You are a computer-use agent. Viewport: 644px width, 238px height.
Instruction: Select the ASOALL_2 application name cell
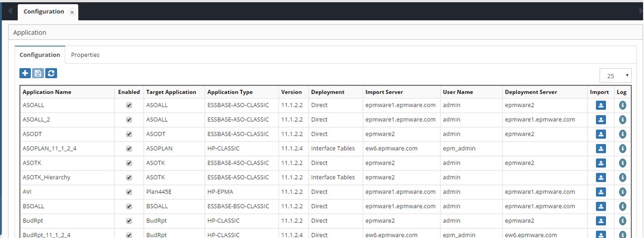[68, 120]
